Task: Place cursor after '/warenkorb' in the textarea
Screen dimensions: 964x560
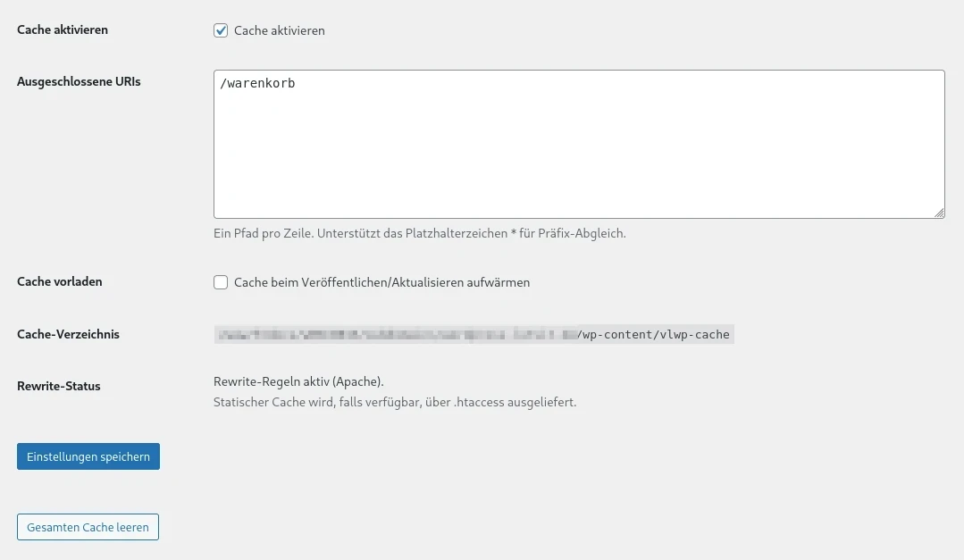Action: point(296,82)
